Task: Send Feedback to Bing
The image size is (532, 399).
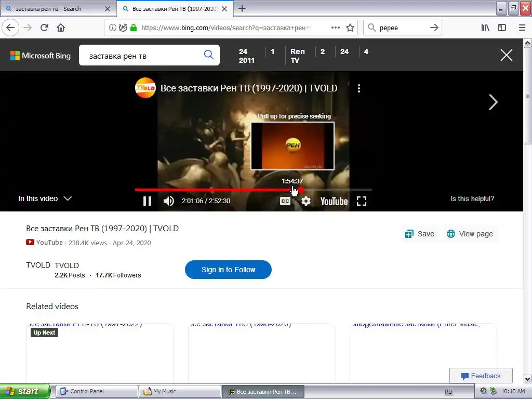Action: pos(481,376)
